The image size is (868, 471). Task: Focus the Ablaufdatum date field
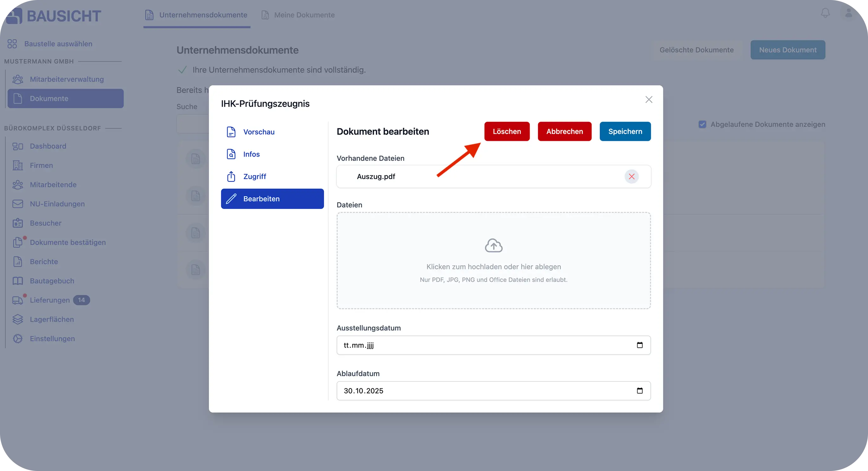(x=494, y=391)
